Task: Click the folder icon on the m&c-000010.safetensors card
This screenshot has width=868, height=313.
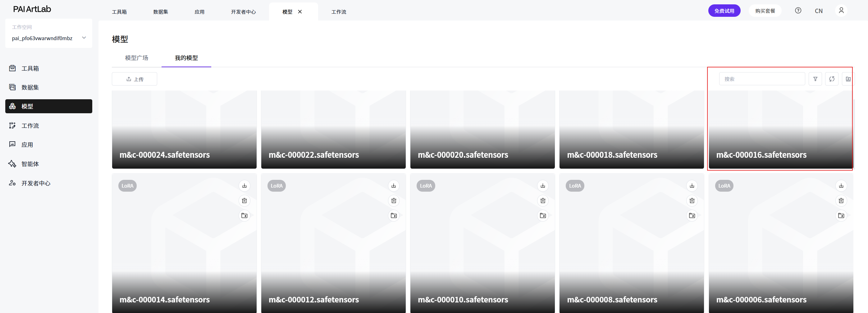Action: (x=543, y=216)
